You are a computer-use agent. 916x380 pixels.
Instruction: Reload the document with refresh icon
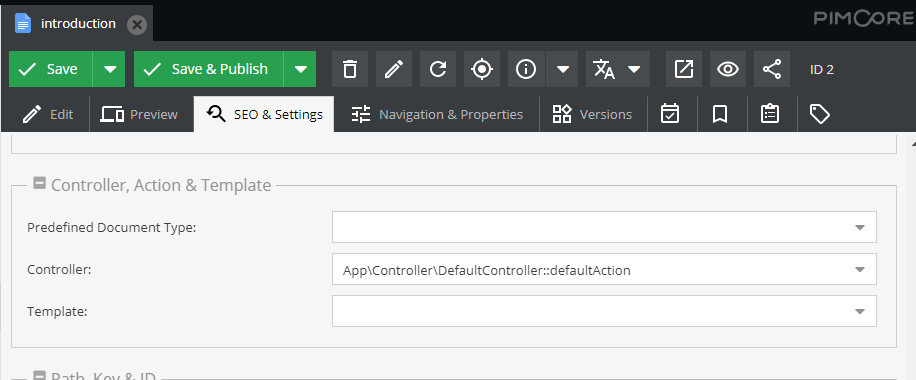click(x=438, y=69)
